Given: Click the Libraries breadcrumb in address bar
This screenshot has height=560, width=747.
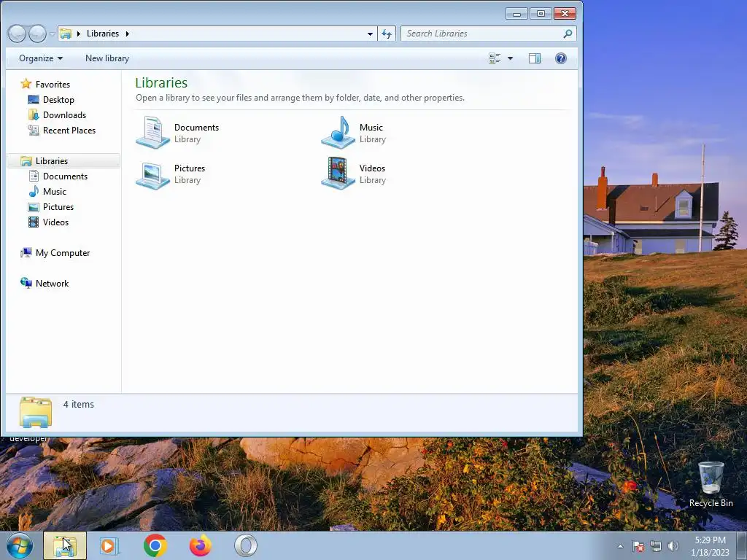Looking at the screenshot, I should coord(102,34).
